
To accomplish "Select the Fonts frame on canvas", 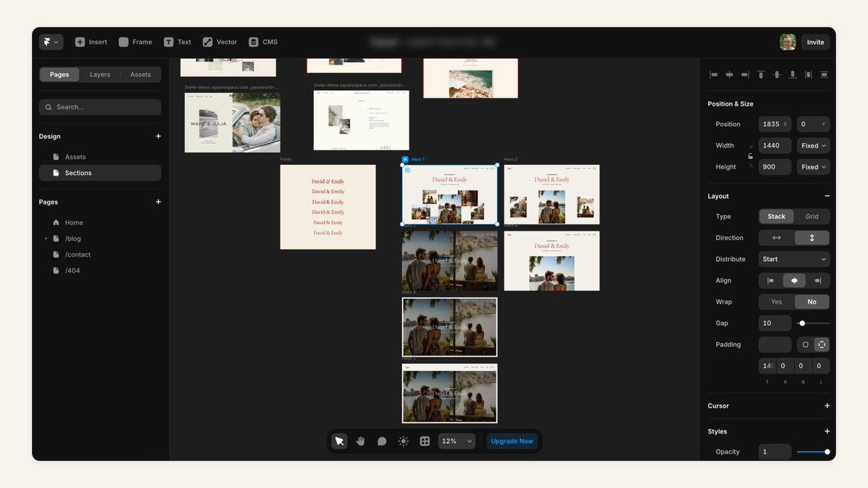I will (x=328, y=207).
